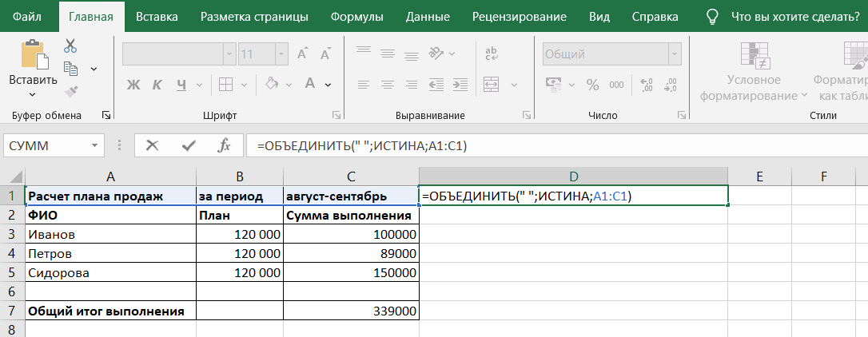Viewport: 868px width, 337px height.
Task: Increase font size with larger A icon
Action: (303, 54)
